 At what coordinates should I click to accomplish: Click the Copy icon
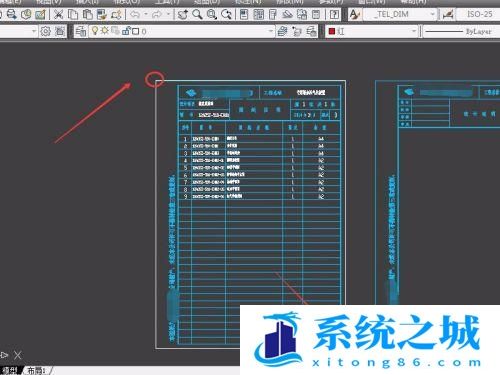coord(73,14)
